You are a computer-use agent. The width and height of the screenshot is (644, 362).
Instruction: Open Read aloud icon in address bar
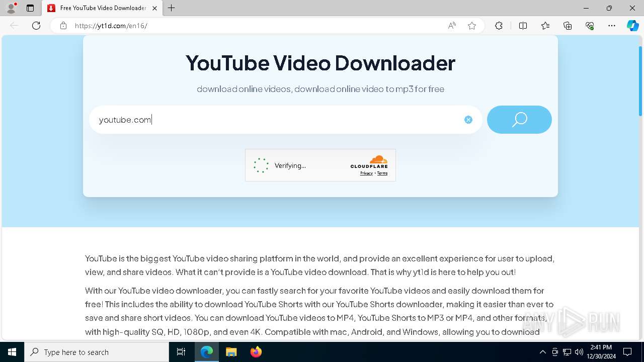pos(452,26)
